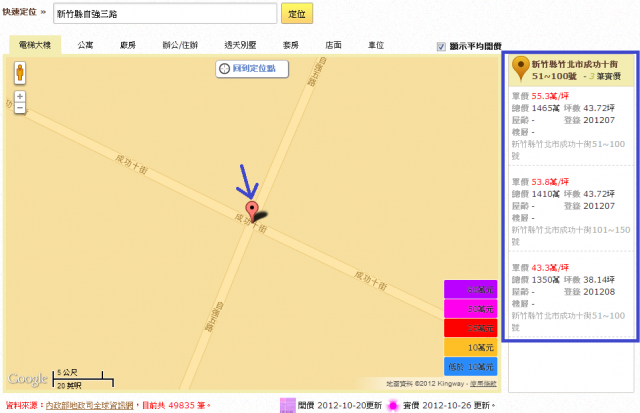Click the 回到定位點 button
640x413 pixels.
click(x=252, y=69)
